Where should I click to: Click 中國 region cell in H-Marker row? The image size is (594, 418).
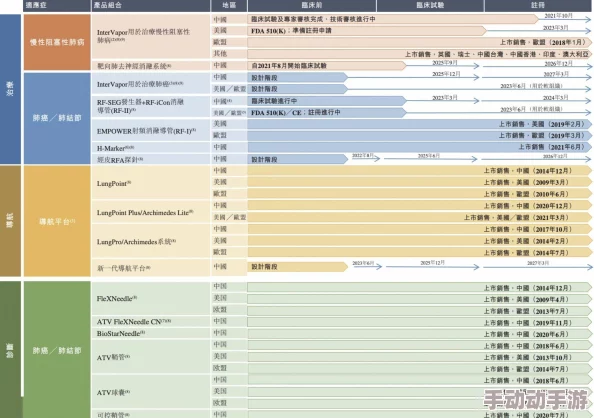click(229, 147)
